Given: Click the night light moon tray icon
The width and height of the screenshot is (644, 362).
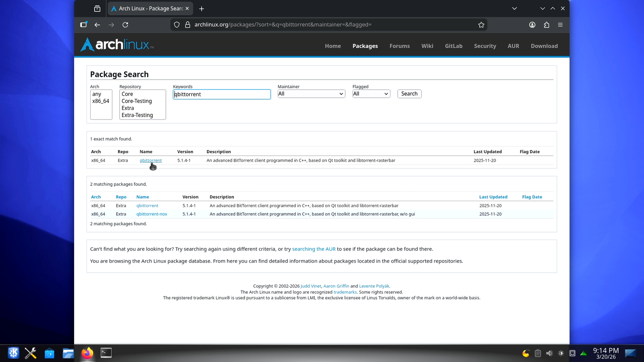Looking at the screenshot, I should (526, 353).
